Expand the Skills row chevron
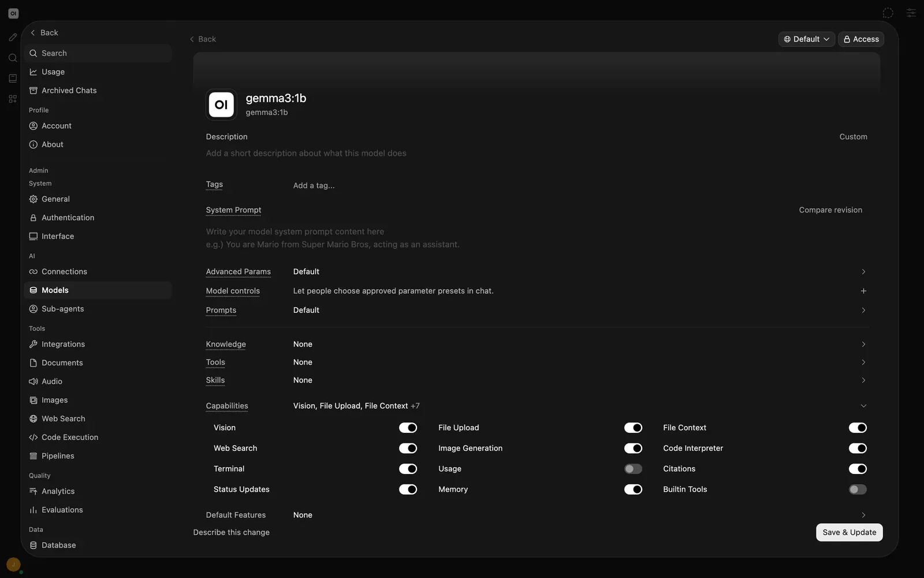924x578 pixels. point(863,380)
